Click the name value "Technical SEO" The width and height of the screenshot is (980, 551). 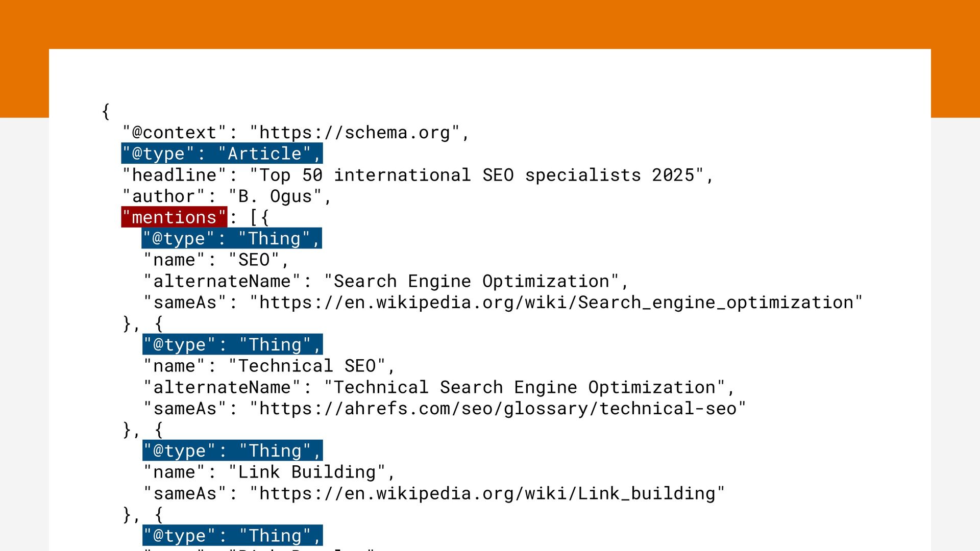(307, 366)
